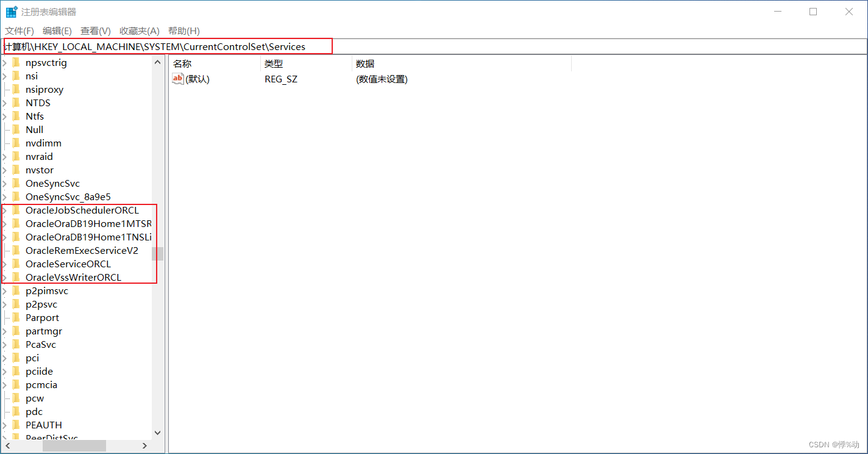Click the OracleRemExecServiceV2 folder icon
This screenshot has width=868, height=454.
tap(16, 250)
